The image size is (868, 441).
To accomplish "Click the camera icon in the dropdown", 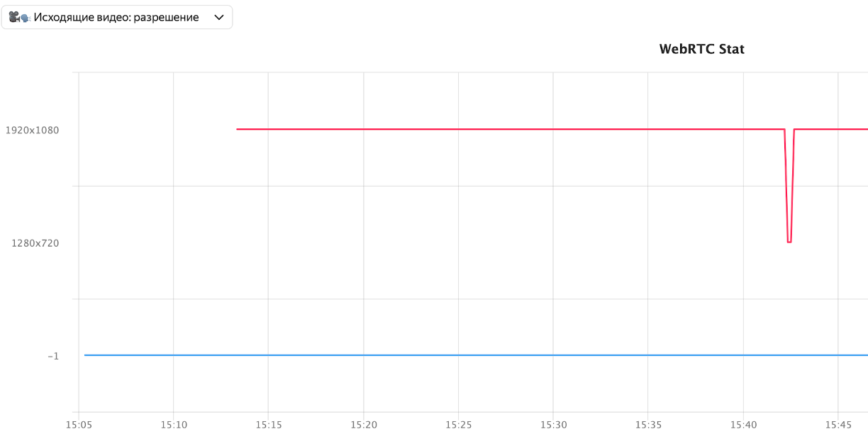I will 19,17.
